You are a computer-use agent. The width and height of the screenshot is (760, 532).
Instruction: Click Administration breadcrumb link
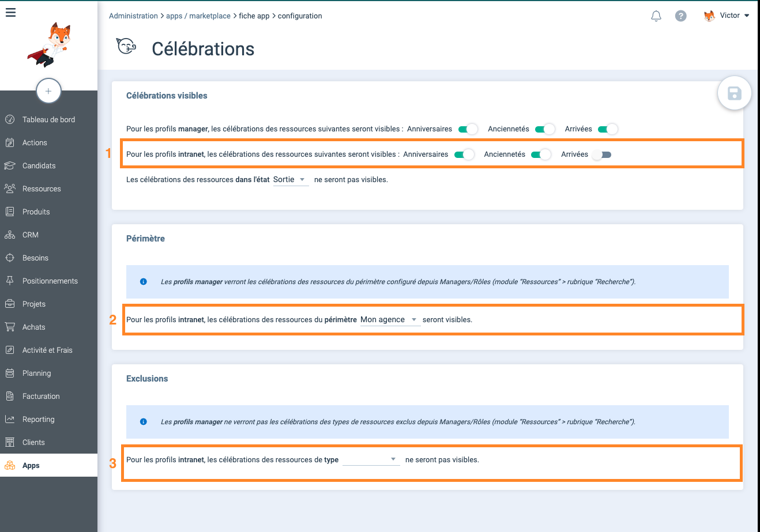point(133,16)
